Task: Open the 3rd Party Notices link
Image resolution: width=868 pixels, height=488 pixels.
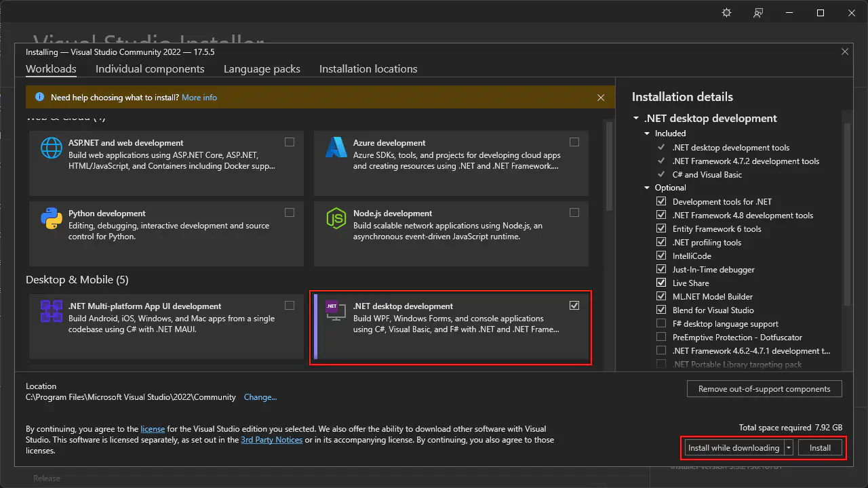Action: point(272,440)
